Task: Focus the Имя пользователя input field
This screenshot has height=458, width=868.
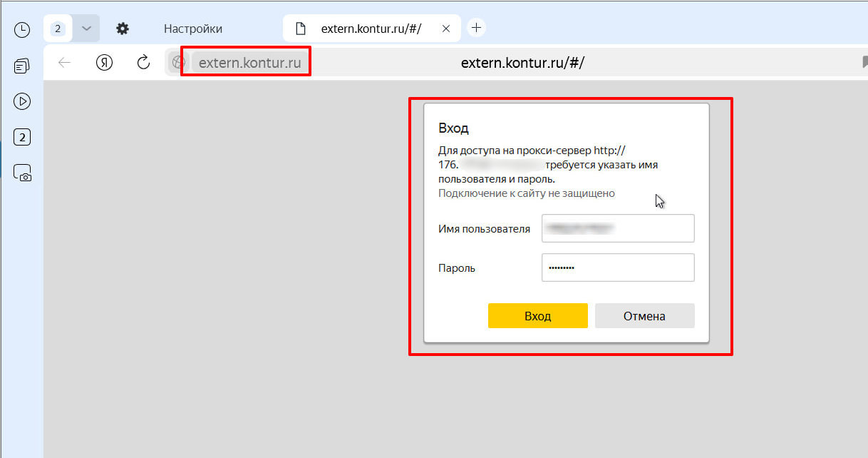Action: (618, 228)
